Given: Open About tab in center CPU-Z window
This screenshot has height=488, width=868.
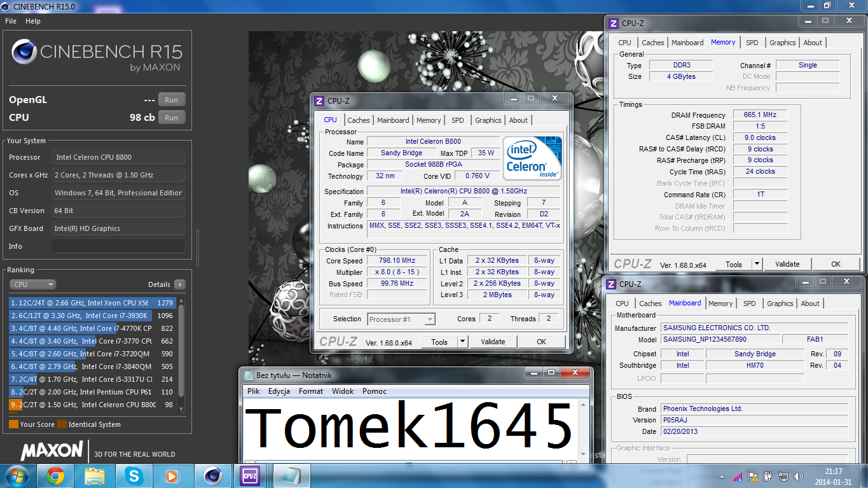Looking at the screenshot, I should [518, 120].
